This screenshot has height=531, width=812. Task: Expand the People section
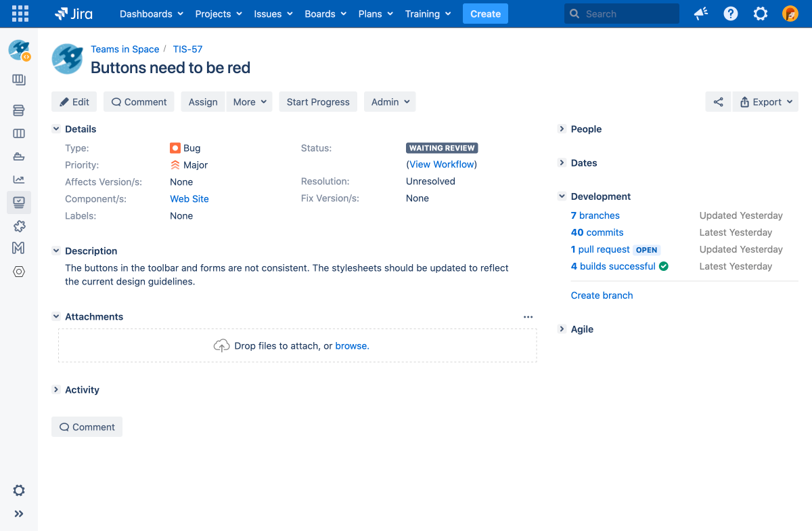tap(562, 129)
